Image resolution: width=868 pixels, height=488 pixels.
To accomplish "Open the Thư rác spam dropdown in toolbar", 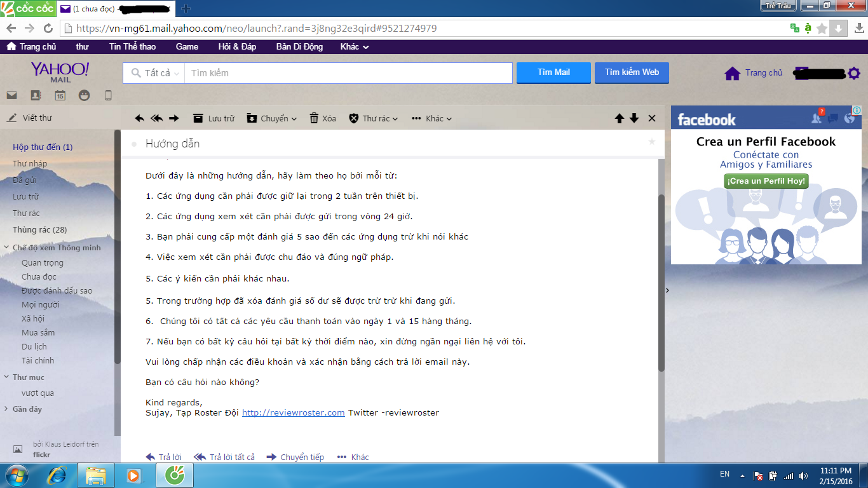I will [374, 118].
